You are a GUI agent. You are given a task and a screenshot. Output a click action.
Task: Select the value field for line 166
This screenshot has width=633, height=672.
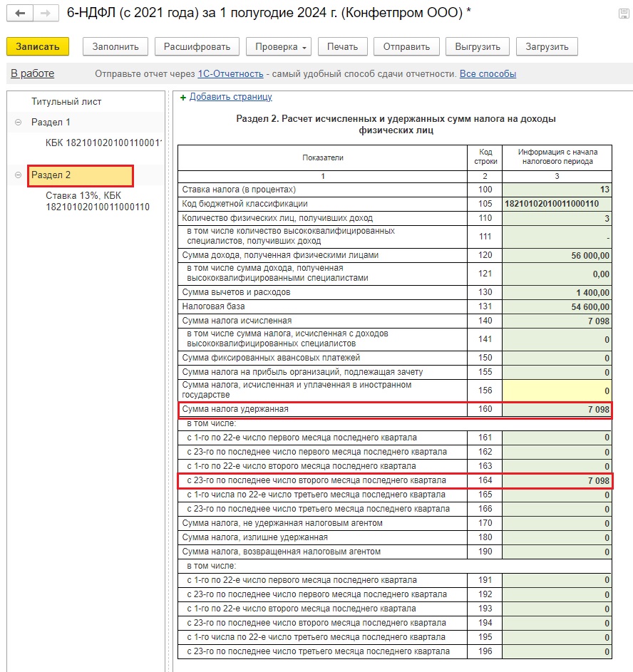point(557,509)
